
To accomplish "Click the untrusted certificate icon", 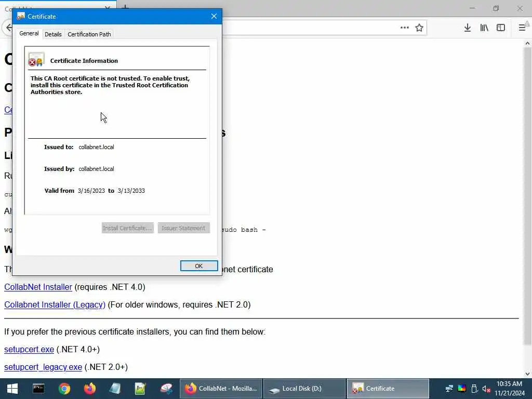I will [x=36, y=60].
